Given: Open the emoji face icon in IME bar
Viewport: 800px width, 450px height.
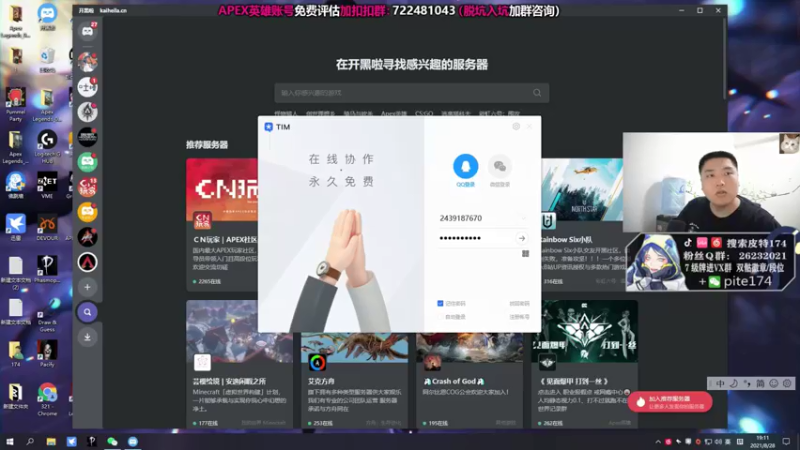Looking at the screenshot, I should point(773,383).
